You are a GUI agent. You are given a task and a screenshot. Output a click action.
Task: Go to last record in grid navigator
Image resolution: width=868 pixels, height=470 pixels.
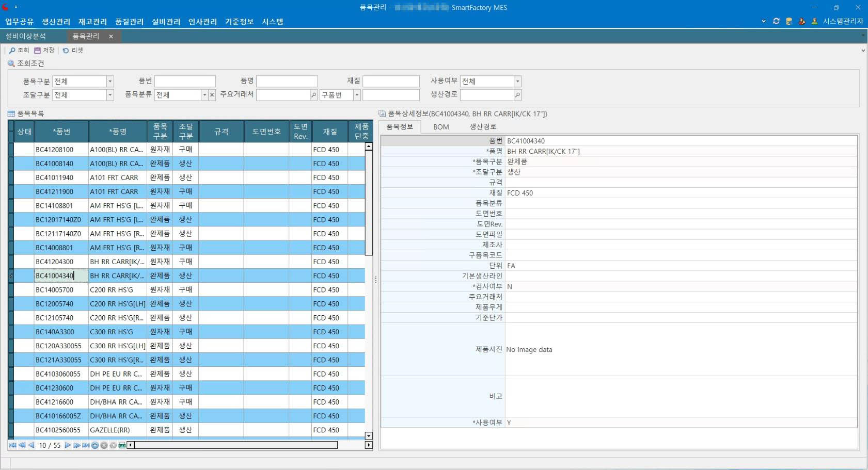click(x=86, y=445)
